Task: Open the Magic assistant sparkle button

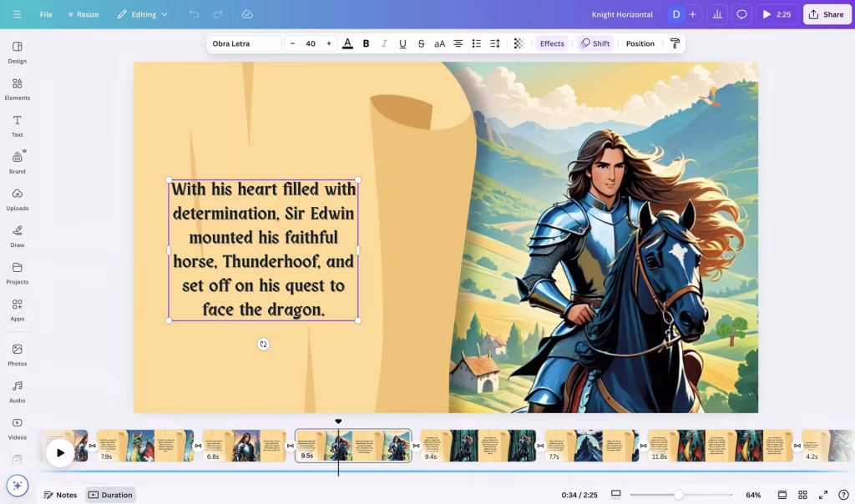Action: pyautogui.click(x=18, y=486)
